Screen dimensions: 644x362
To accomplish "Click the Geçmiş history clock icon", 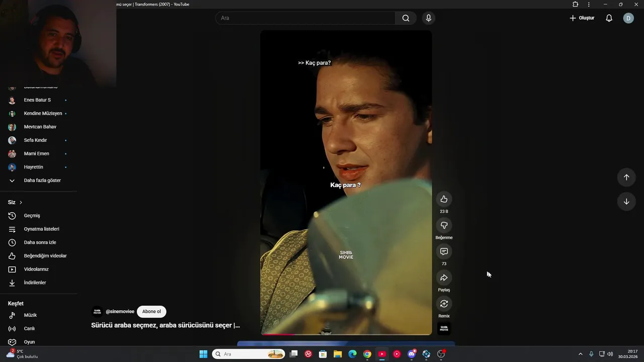I will tap(12, 216).
